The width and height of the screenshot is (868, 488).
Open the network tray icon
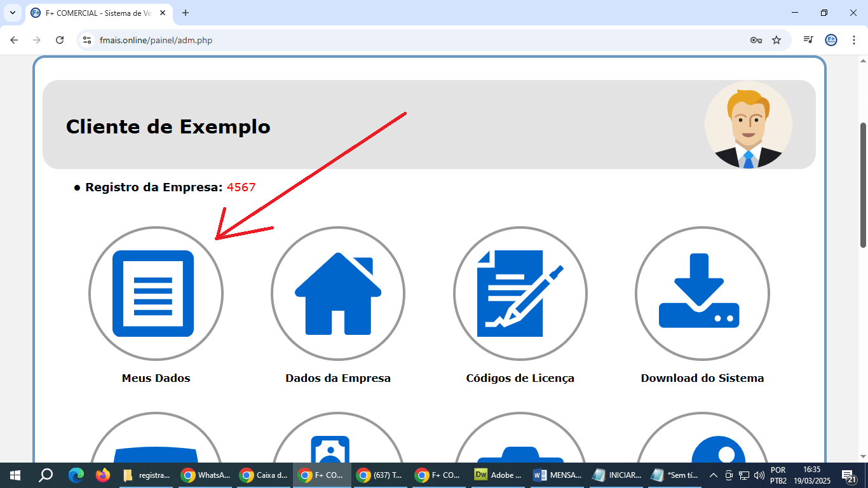pos(744,475)
